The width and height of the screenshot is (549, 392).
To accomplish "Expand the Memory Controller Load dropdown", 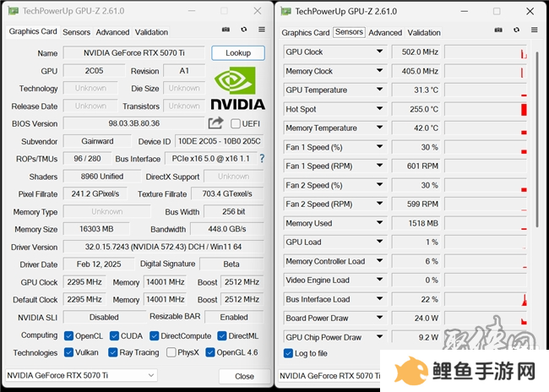I will (x=379, y=261).
